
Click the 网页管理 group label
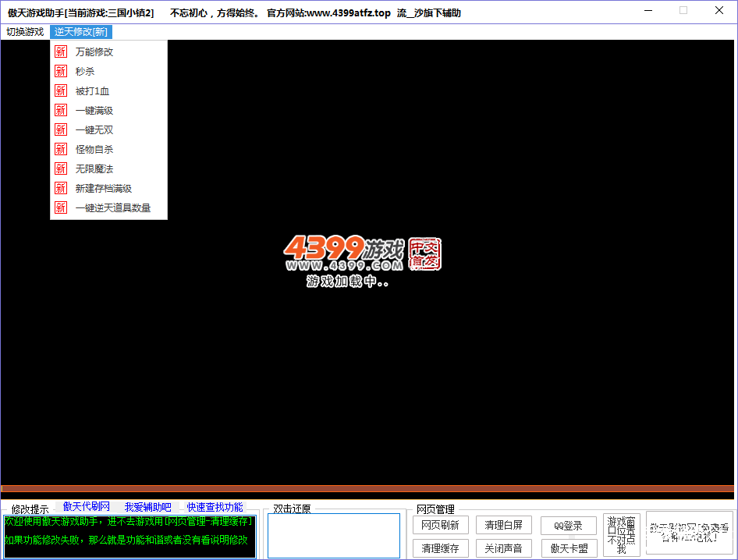[435, 509]
